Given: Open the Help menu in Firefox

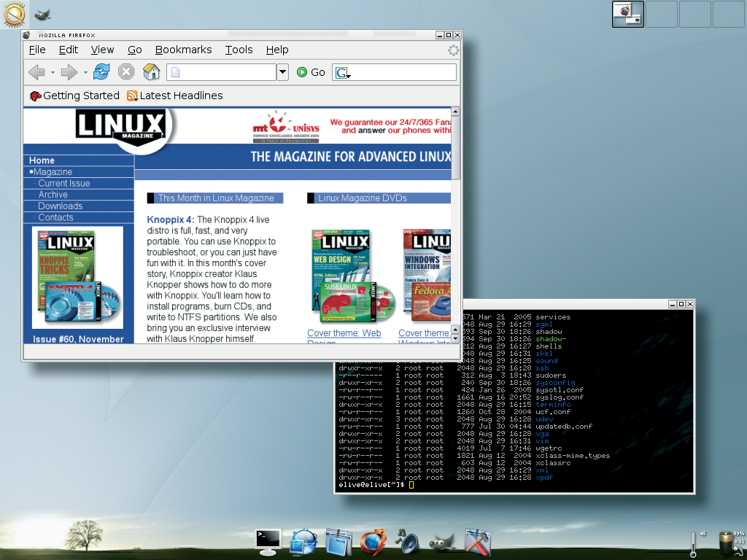Looking at the screenshot, I should click(277, 50).
